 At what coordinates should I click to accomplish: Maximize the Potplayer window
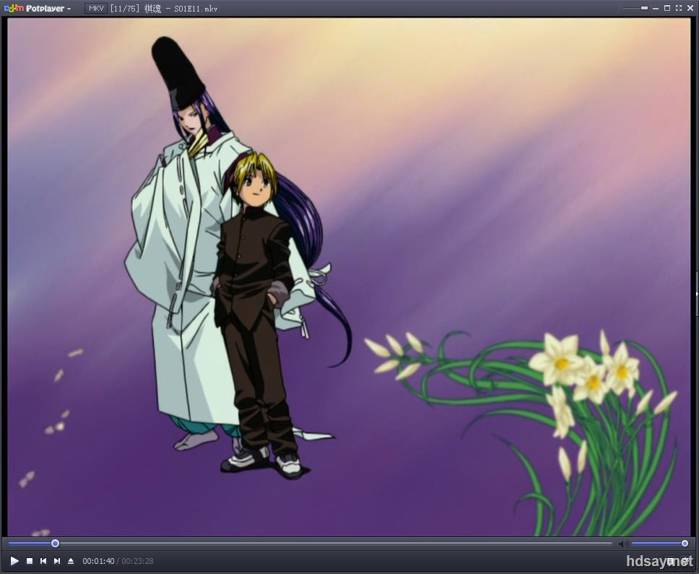pyautogui.click(x=667, y=8)
